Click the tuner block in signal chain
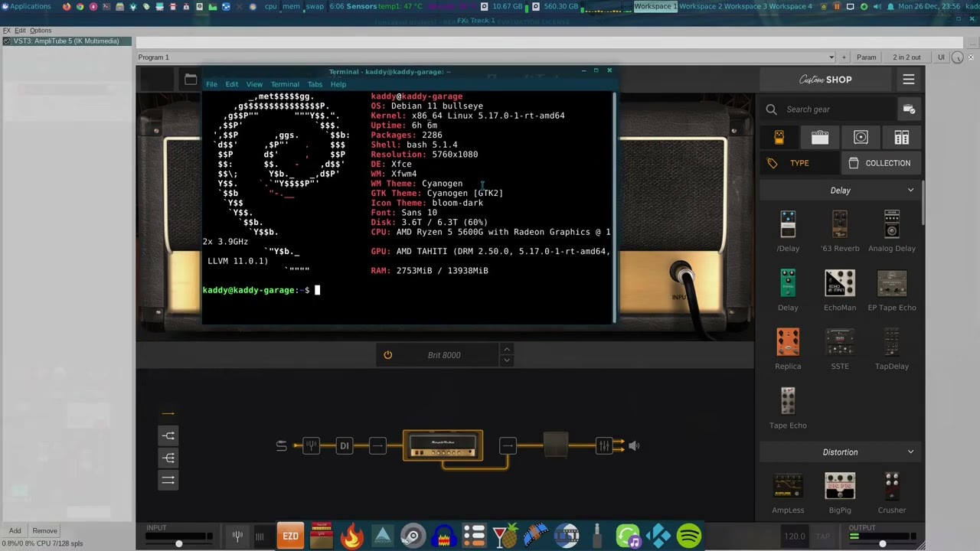The width and height of the screenshot is (980, 551). (x=311, y=445)
